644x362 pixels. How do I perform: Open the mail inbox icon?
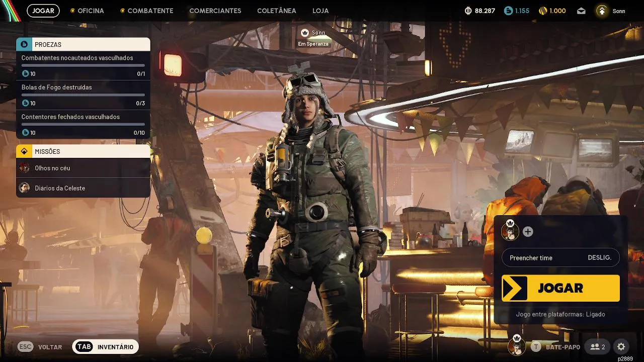coord(581,11)
